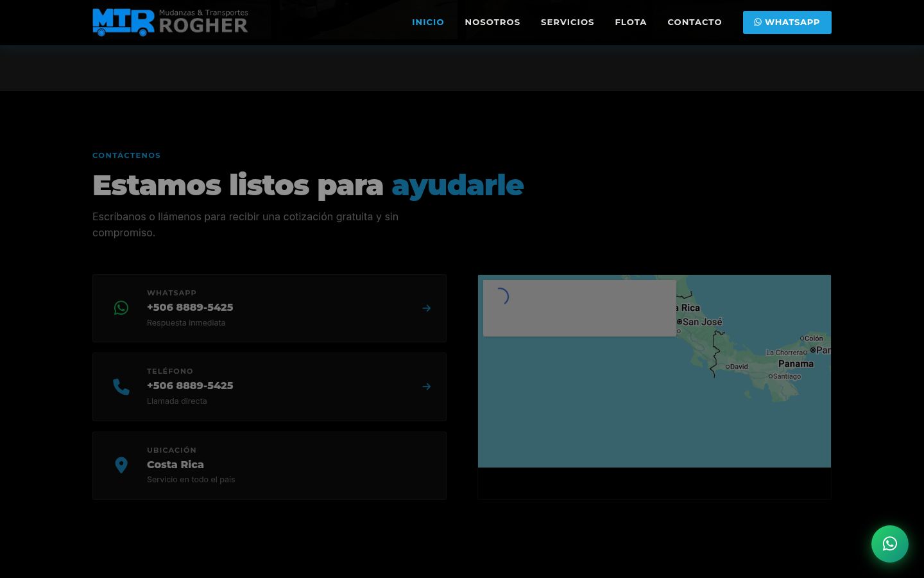
Task: Select the Costa Rica location text
Action: click(x=175, y=464)
